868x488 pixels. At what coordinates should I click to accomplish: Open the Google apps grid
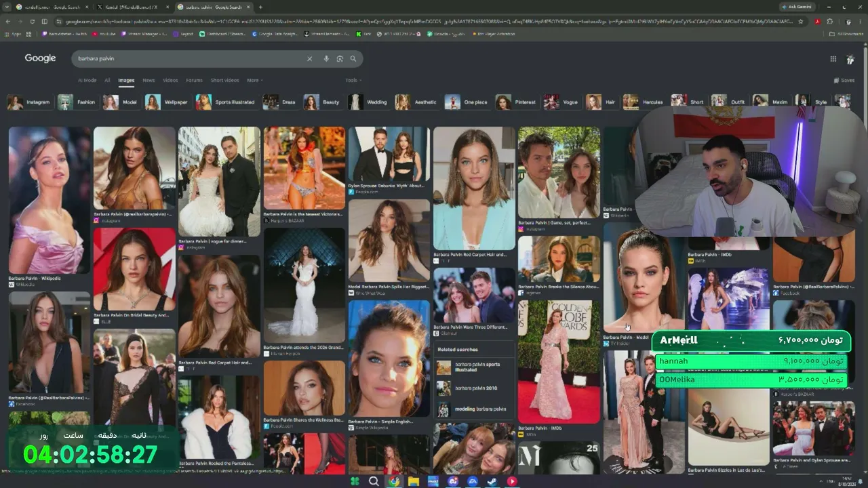coord(833,59)
